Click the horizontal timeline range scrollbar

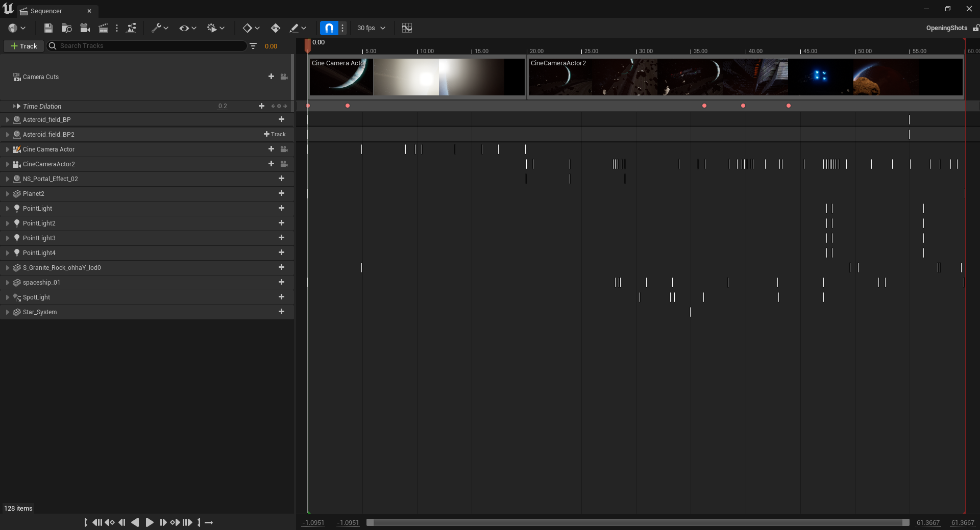tap(638, 522)
